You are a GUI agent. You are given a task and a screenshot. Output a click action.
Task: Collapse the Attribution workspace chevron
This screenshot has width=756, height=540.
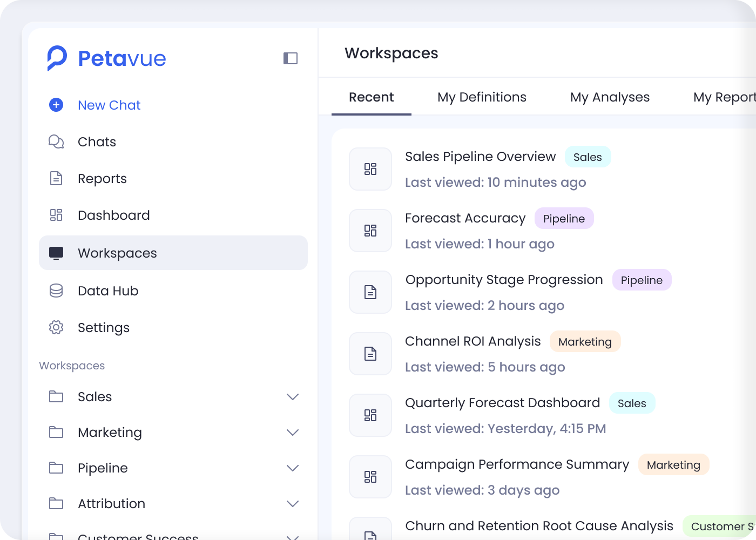click(x=293, y=503)
